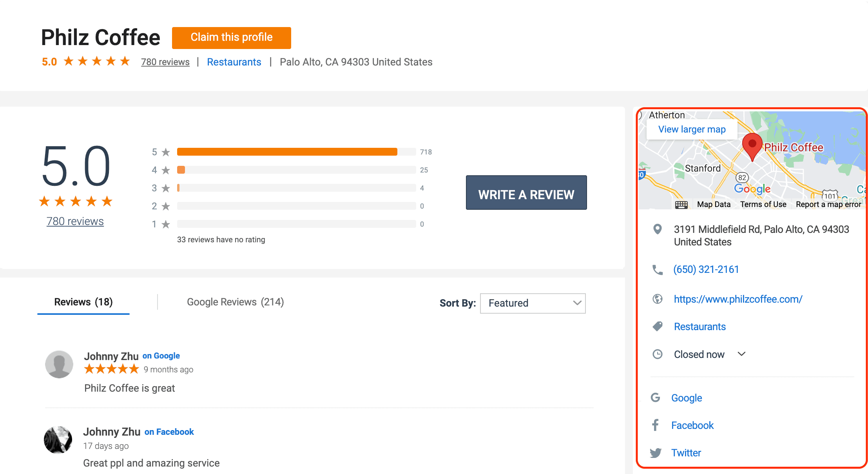868x474 pixels.
Task: Call the (650) 321-2161 phone link
Action: click(706, 269)
